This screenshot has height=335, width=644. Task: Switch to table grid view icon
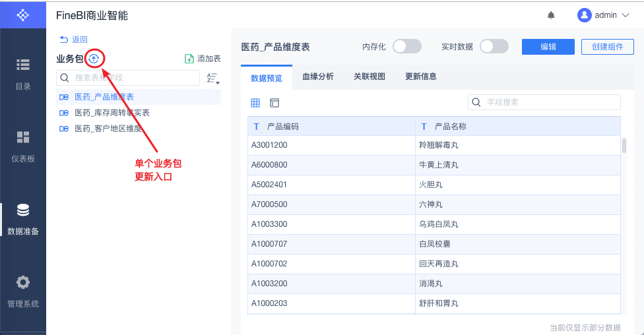(x=255, y=102)
